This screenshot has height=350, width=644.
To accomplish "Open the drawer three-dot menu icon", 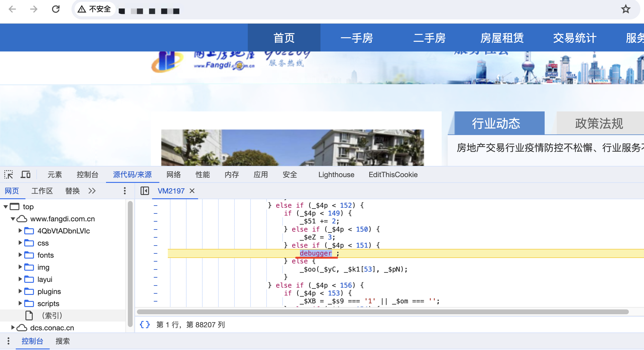I will (8, 341).
